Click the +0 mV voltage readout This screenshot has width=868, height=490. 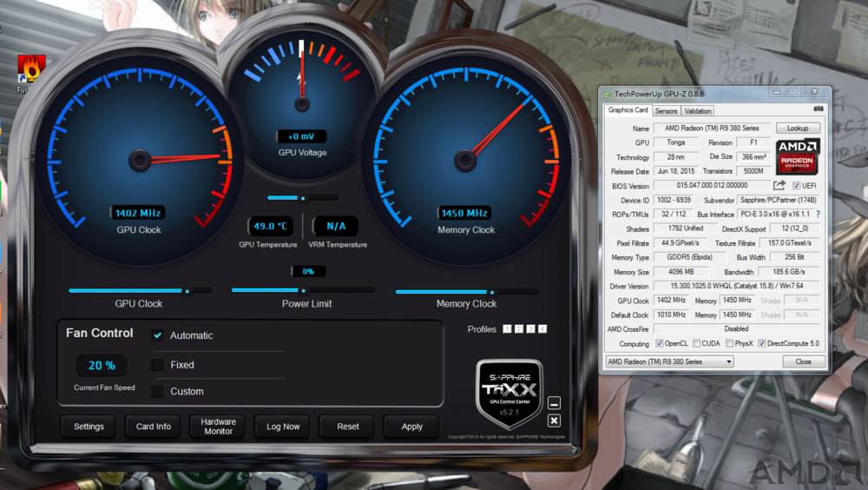tap(302, 136)
